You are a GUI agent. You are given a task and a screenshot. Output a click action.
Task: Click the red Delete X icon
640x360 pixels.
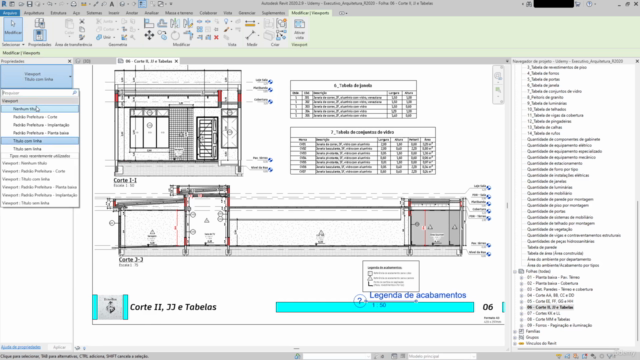pos(216,38)
